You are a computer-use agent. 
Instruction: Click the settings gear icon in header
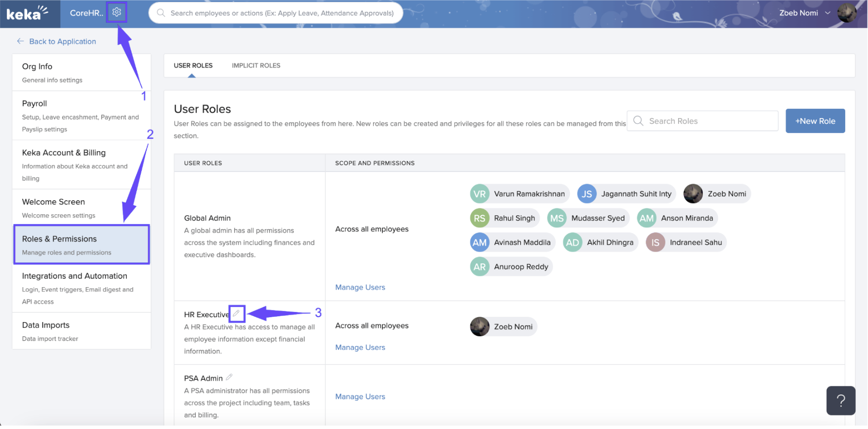(117, 12)
